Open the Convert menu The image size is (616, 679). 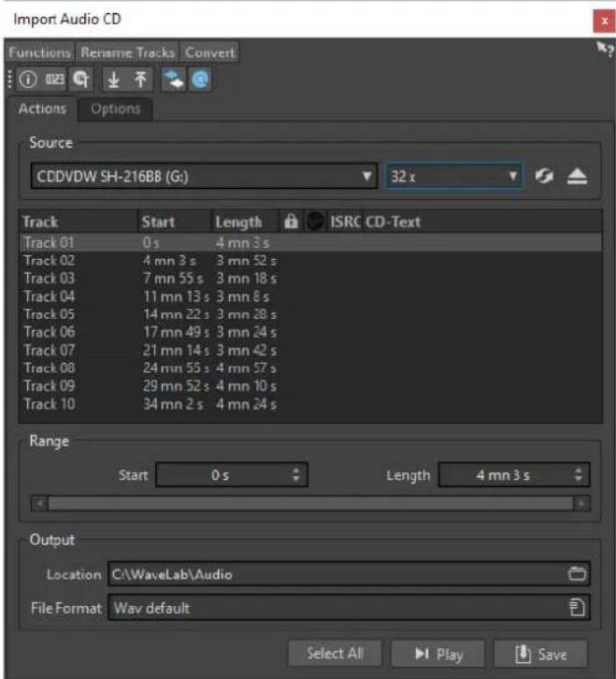click(210, 52)
